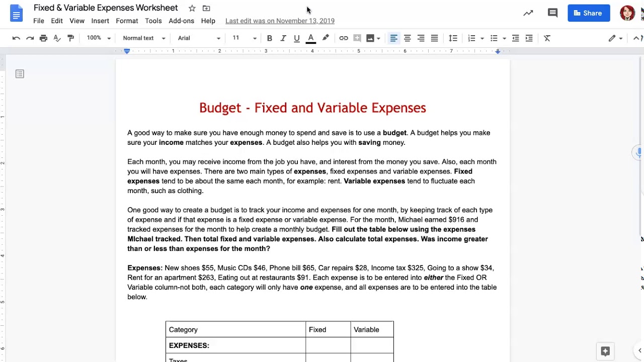Open the Format menu

click(127, 21)
